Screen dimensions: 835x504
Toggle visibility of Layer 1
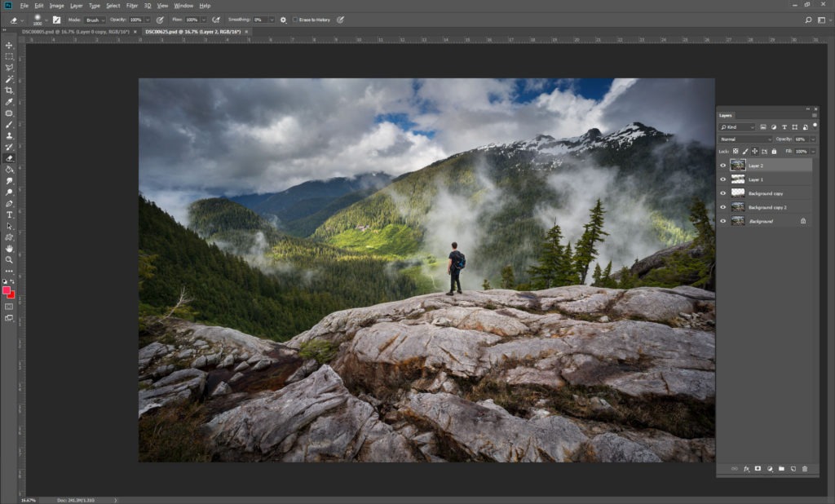(x=722, y=179)
